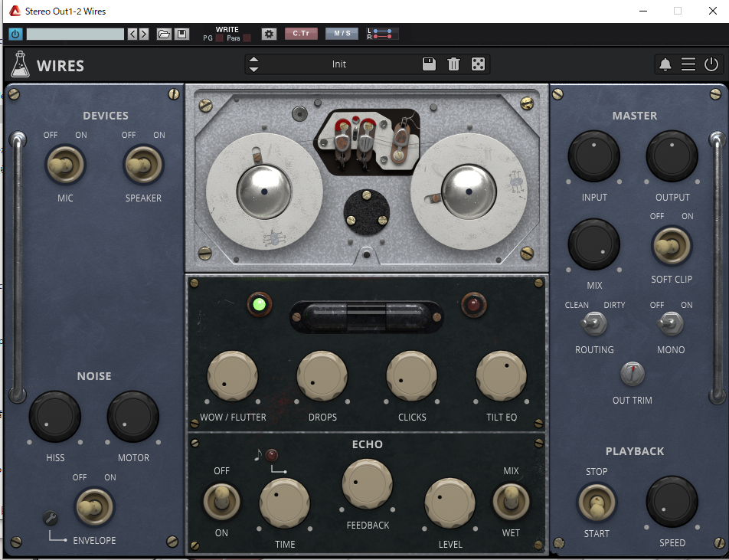
Task: Click the TILT EQ knob
Action: [501, 376]
